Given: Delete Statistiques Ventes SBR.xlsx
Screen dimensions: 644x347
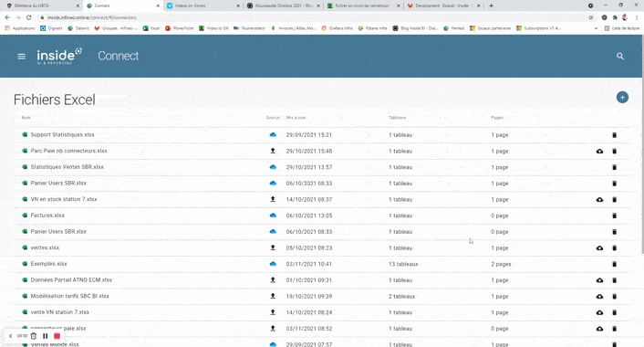Looking at the screenshot, I should point(615,167).
